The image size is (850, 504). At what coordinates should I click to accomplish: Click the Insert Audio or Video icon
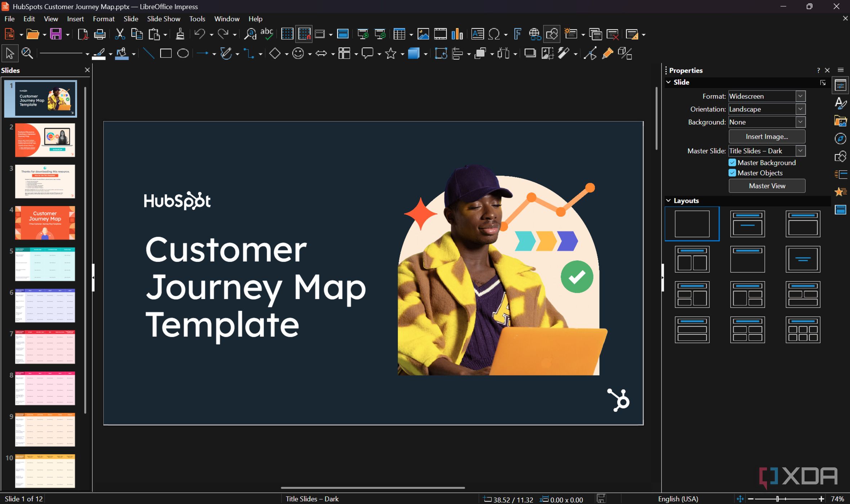[x=440, y=34]
